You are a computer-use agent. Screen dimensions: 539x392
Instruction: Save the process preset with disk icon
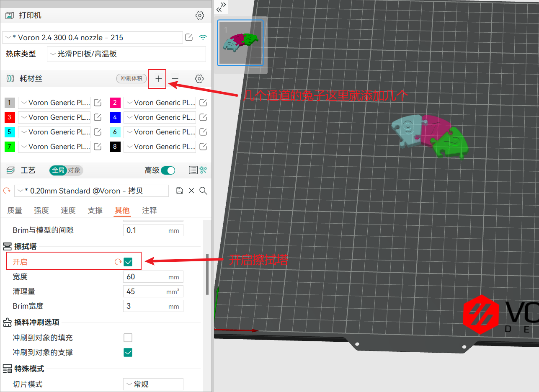click(x=180, y=191)
